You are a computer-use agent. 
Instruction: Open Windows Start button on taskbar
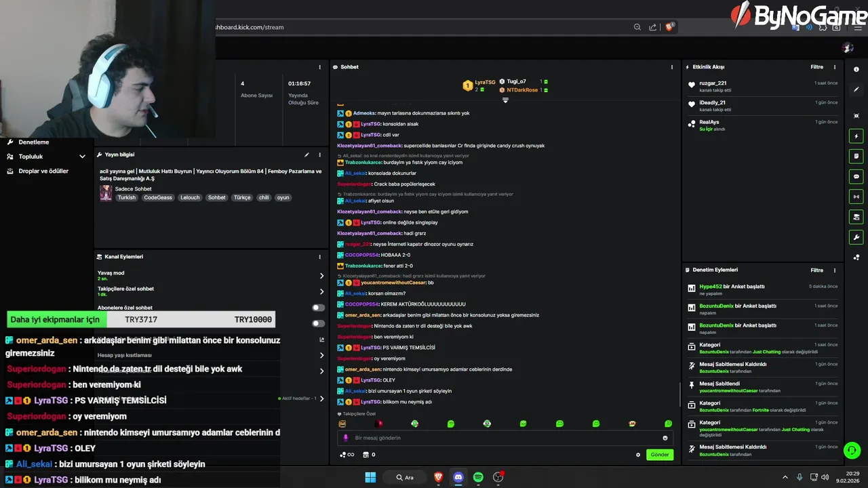point(370,477)
